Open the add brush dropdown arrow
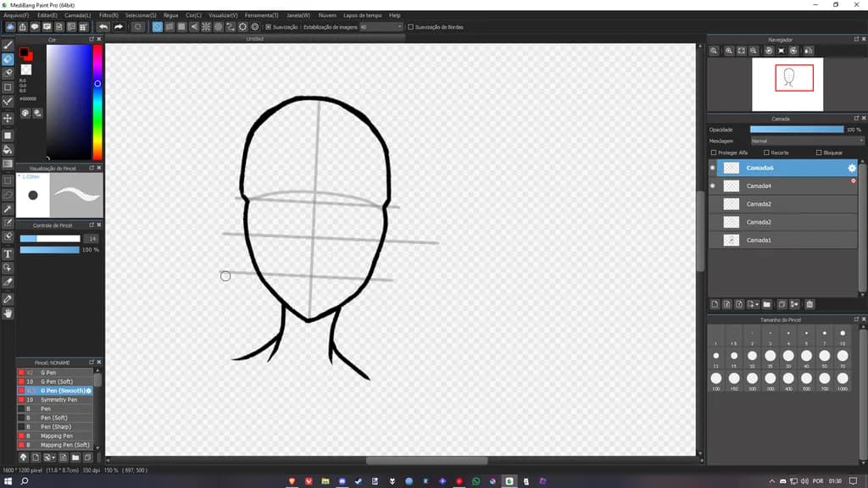 point(53,457)
